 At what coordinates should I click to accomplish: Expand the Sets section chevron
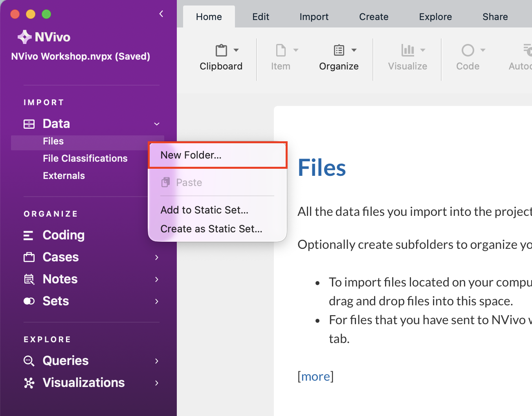pyautogui.click(x=157, y=301)
